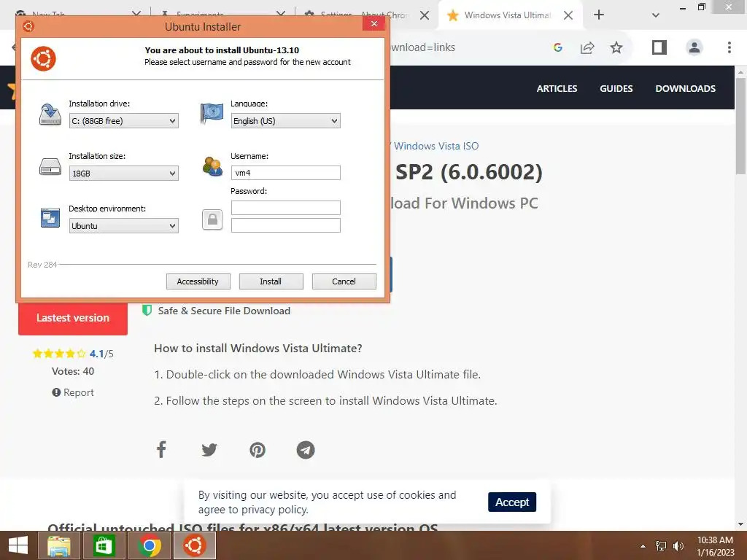Share on Telegram

tap(306, 449)
